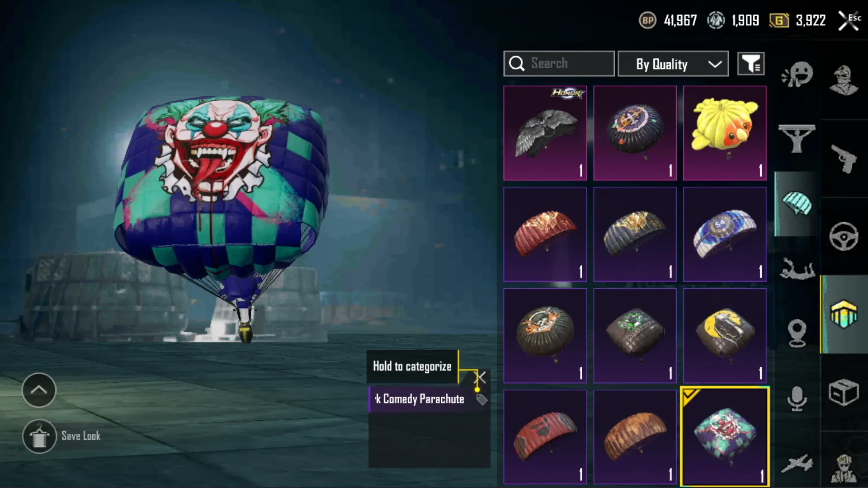Toggle the equipped clown parachute item
Screen dimensions: 868x488
[725, 437]
